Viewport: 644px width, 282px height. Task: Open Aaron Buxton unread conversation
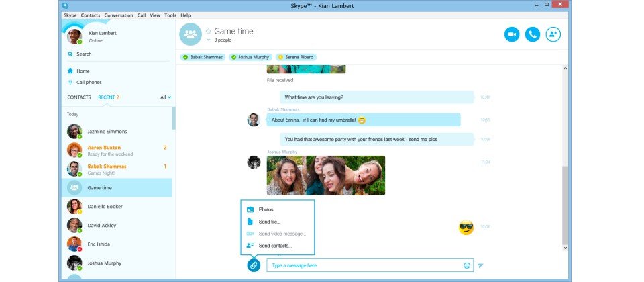click(117, 150)
